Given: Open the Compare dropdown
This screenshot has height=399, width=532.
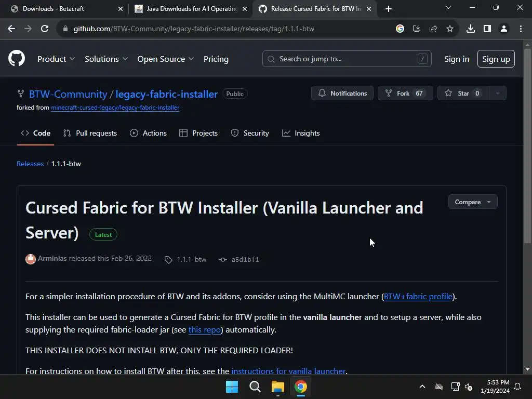Looking at the screenshot, I should [x=473, y=202].
